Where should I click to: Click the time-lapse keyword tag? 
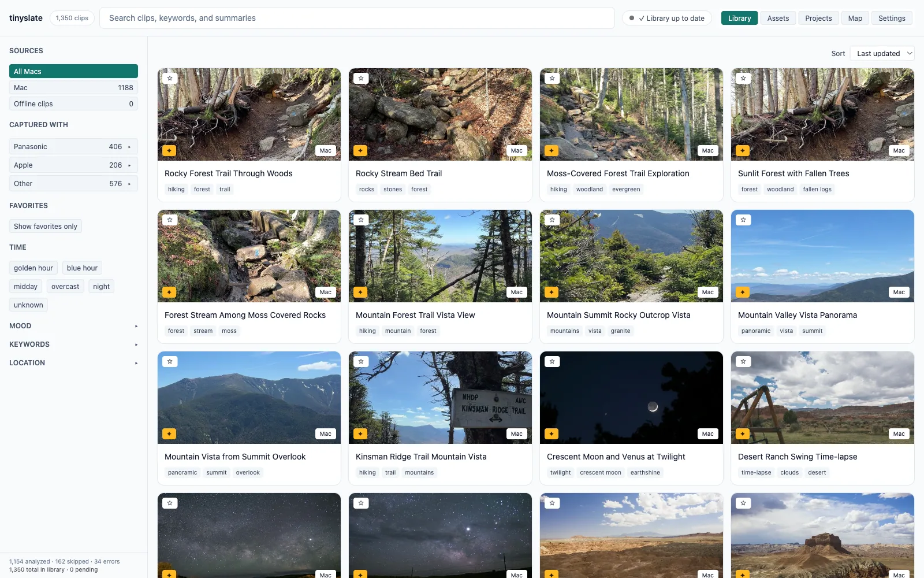tap(756, 473)
